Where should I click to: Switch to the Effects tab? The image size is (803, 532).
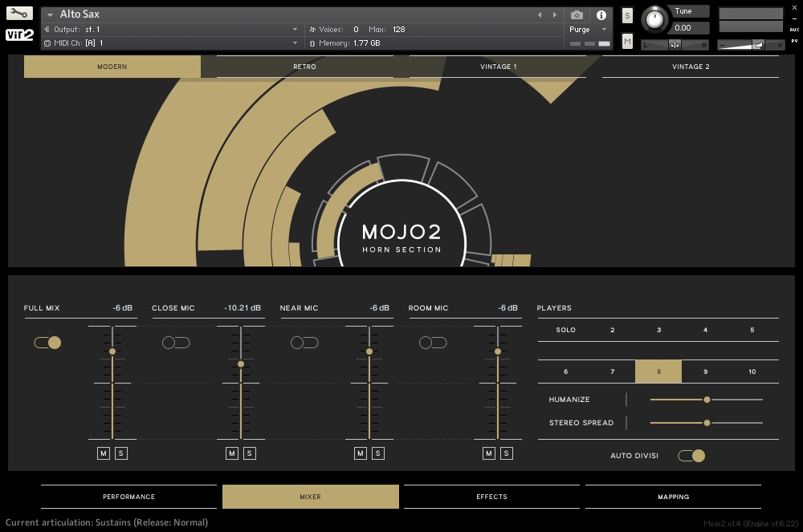[x=491, y=496]
